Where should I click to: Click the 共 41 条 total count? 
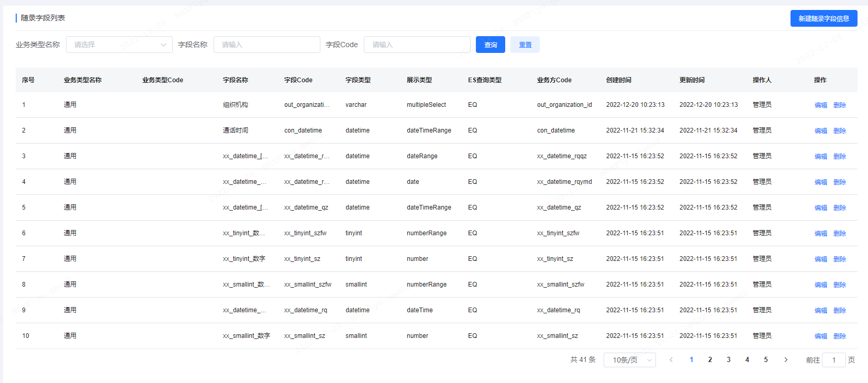(583, 359)
